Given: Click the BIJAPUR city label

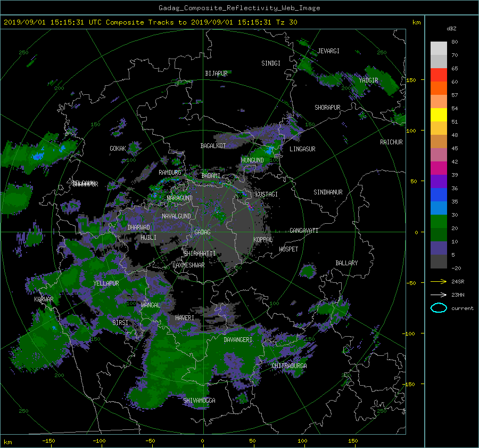Looking at the screenshot, I should (x=216, y=74).
